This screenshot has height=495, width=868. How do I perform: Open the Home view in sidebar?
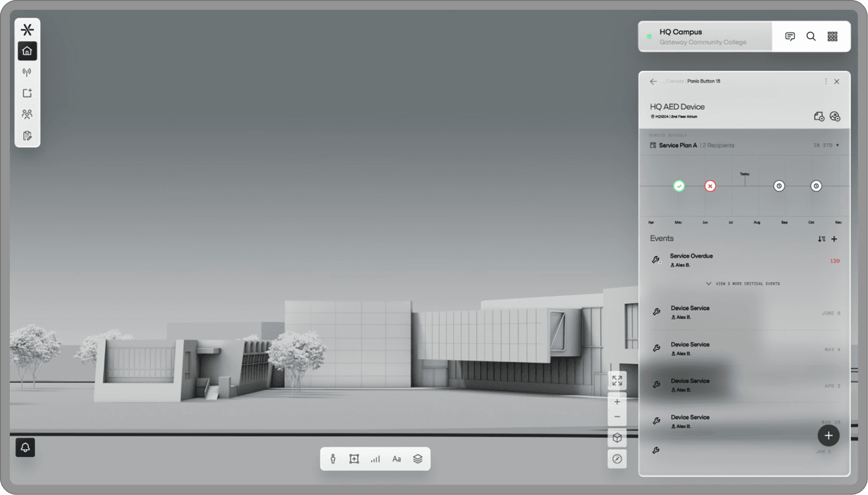(27, 51)
